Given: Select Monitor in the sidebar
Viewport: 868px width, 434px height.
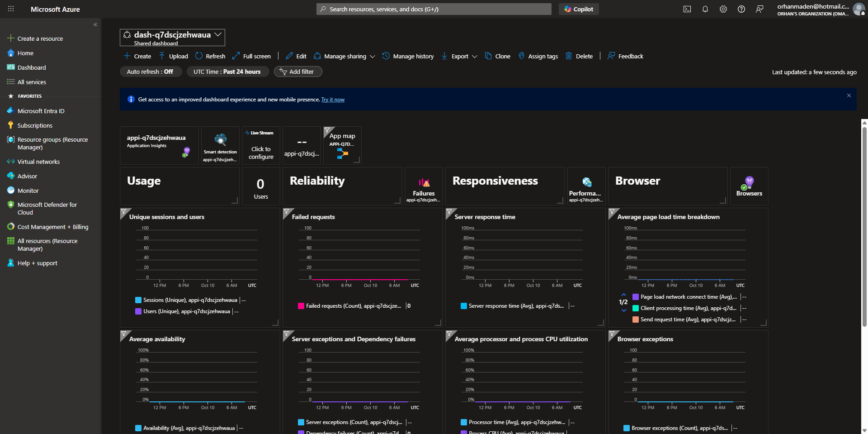Looking at the screenshot, I should pos(28,191).
